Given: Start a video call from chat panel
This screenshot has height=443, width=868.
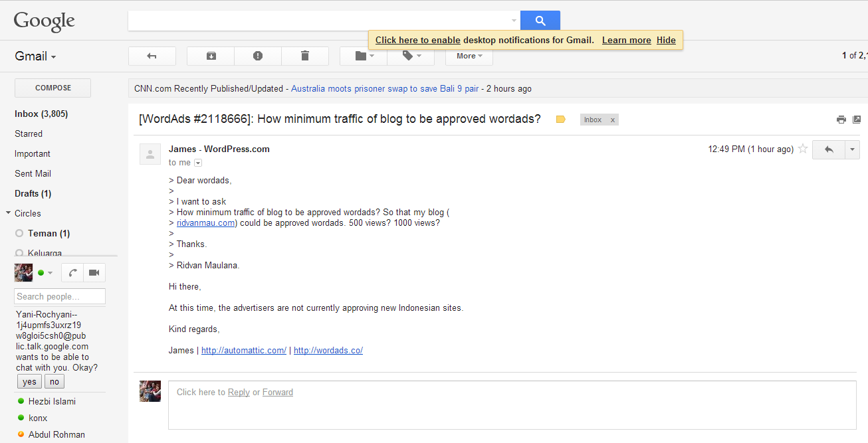Looking at the screenshot, I should point(94,273).
